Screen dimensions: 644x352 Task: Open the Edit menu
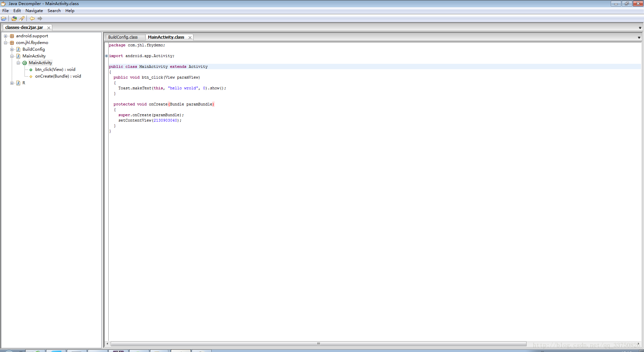(17, 11)
